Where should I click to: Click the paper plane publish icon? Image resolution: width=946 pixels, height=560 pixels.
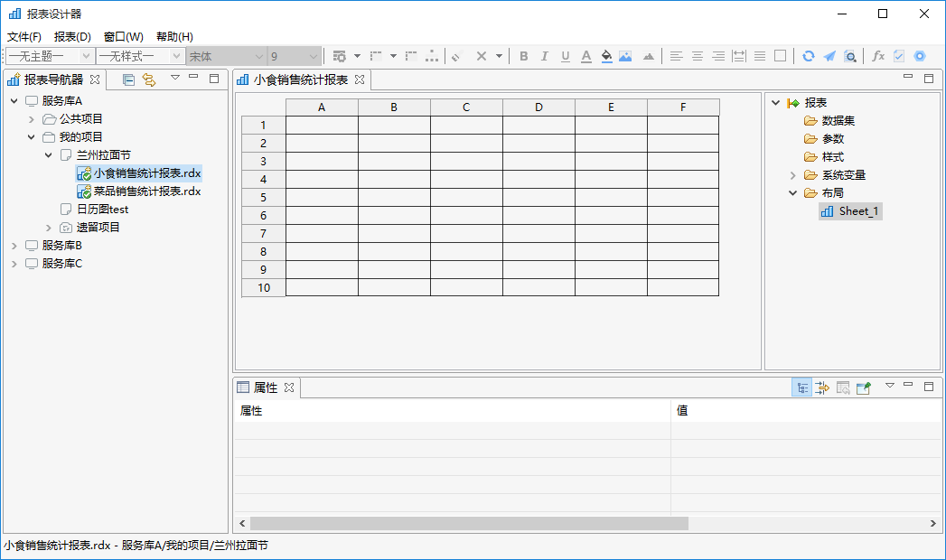tap(829, 56)
